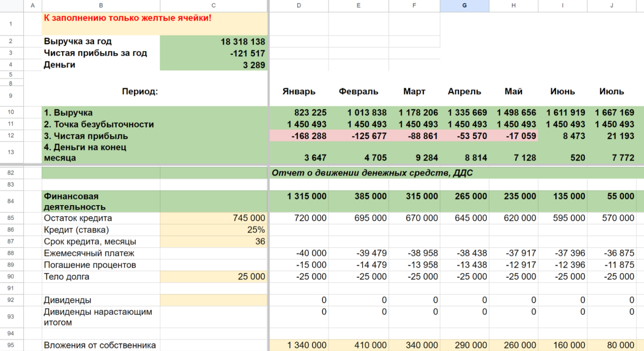
Task: Select annual revenue value 18 318 138
Action: (214, 42)
